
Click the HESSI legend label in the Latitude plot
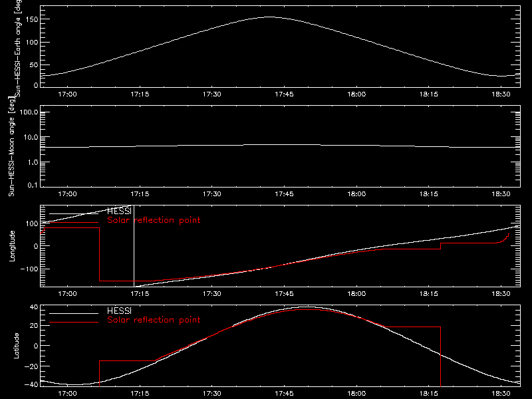119,311
